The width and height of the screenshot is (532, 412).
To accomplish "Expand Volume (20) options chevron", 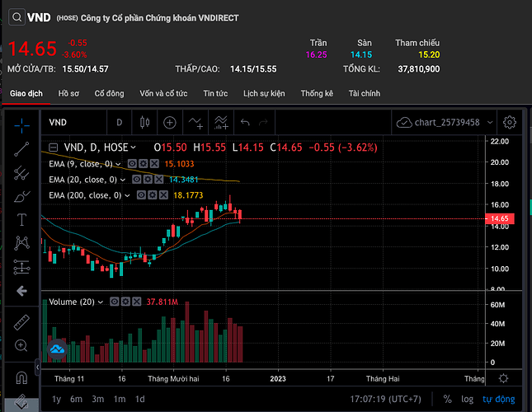I will coord(101,302).
